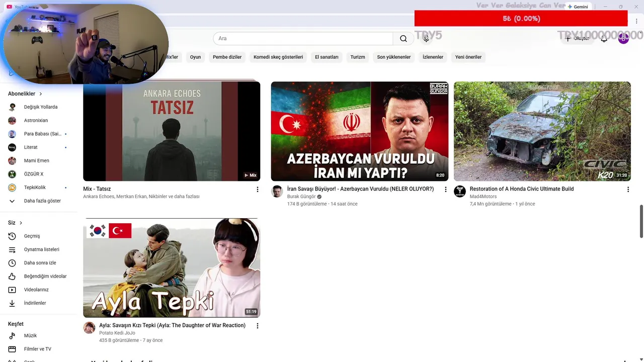Open options for Ayla Tepki video

(258, 326)
